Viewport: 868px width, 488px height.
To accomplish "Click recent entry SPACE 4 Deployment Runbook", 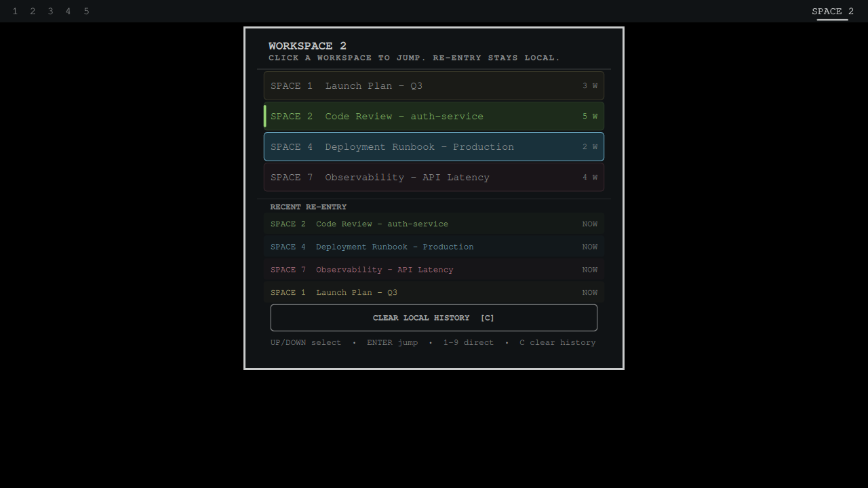I will (x=434, y=247).
